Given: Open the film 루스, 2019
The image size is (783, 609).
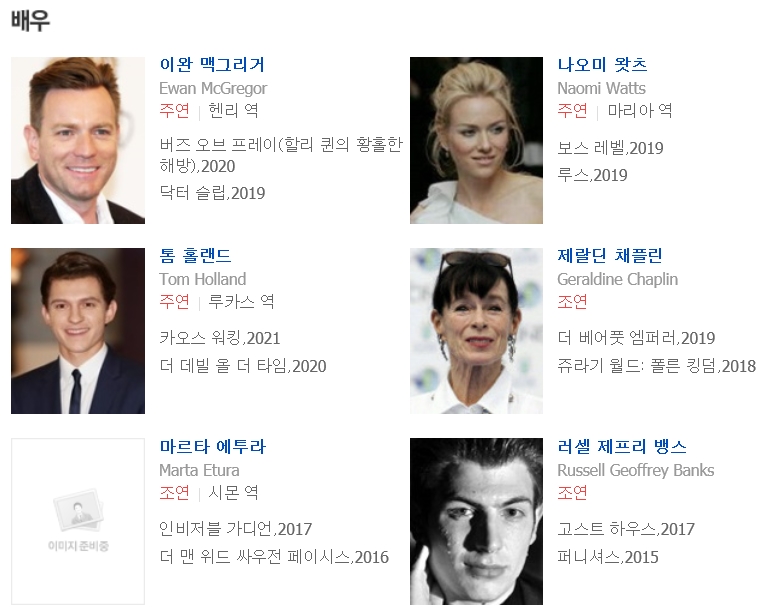Looking at the screenshot, I should coord(592,175).
